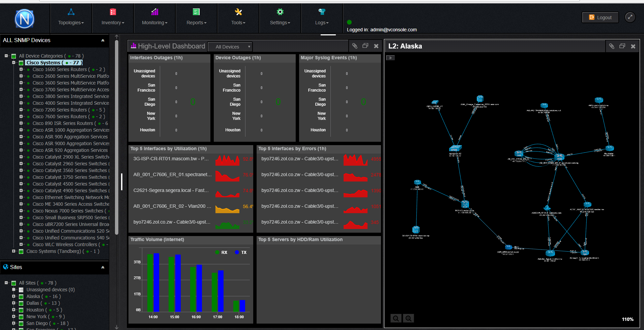Viewport: 644px width, 330px height.
Task: Click the 3G-ISP-CR-RT01 router node in topology
Action: pyautogui.click(x=416, y=230)
